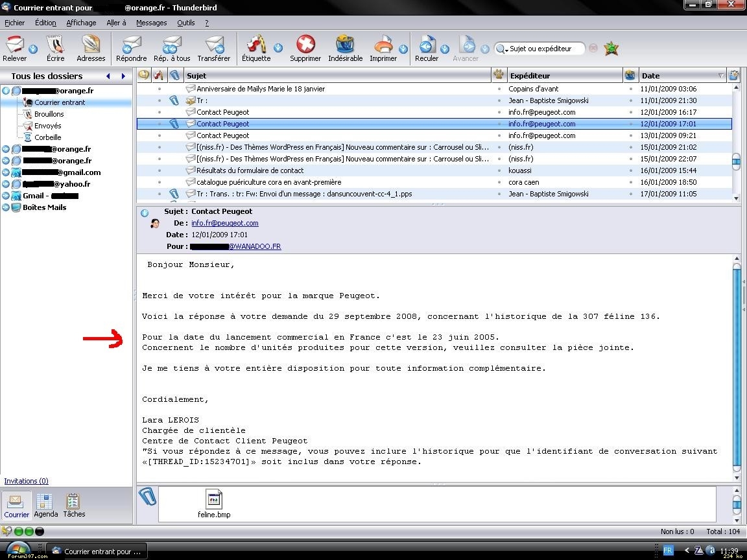Viewport: 747px width, 560px height.
Task: Click the sender contact avatar icon
Action: pyautogui.click(x=154, y=224)
